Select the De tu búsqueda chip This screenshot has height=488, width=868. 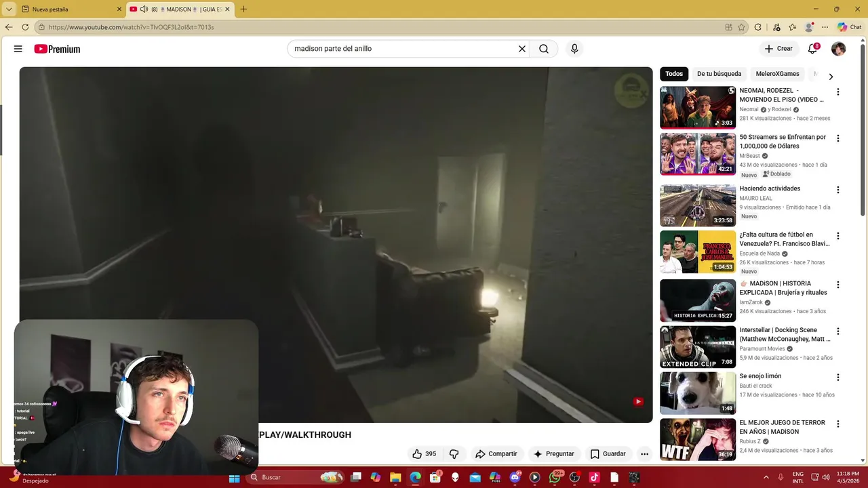click(719, 74)
